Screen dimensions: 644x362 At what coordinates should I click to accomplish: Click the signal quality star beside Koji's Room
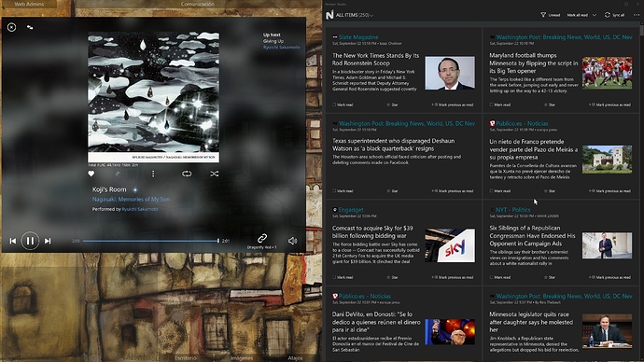point(134,189)
